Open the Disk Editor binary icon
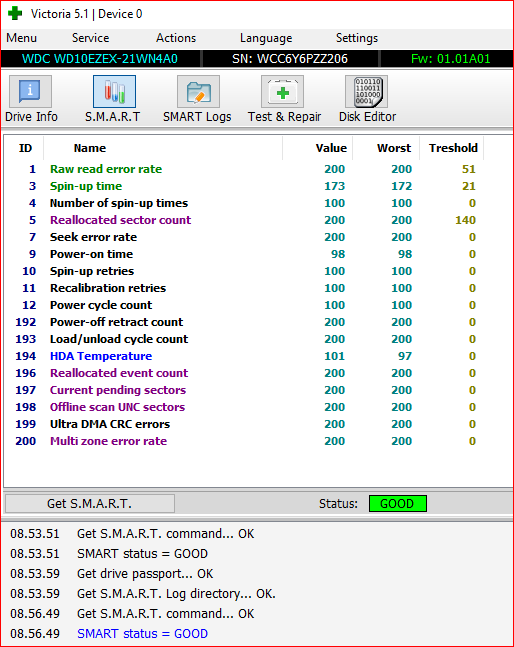The image size is (514, 647). pyautogui.click(x=366, y=92)
